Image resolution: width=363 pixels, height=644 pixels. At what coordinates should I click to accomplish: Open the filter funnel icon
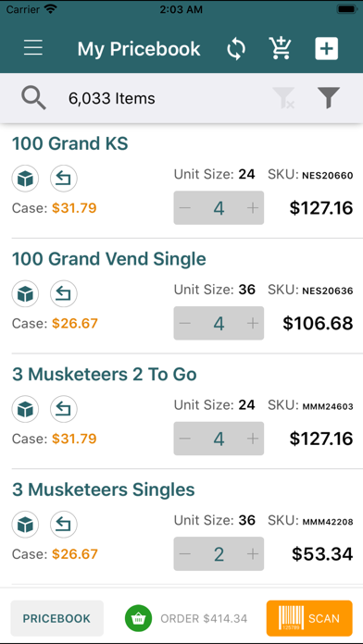(x=329, y=98)
